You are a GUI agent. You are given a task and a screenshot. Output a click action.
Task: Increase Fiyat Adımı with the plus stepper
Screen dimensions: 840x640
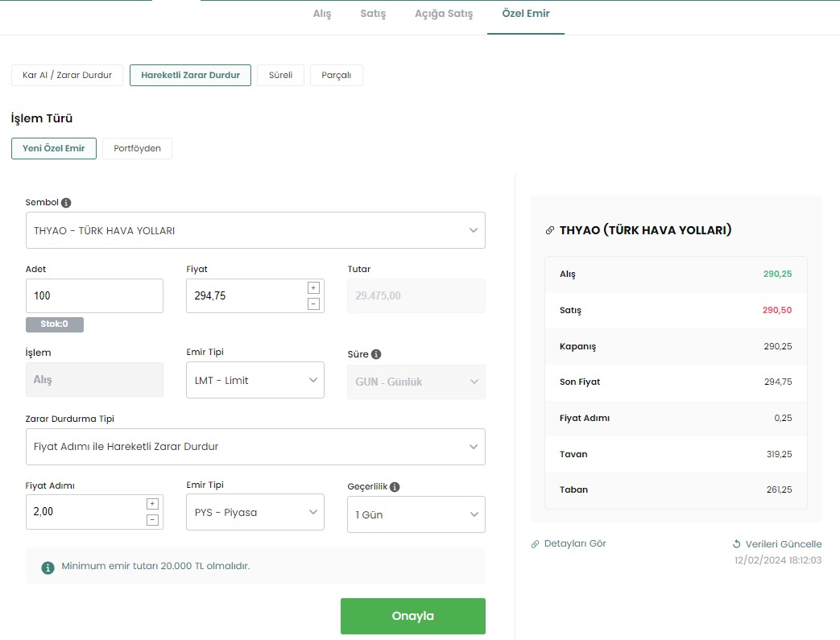[x=153, y=504]
